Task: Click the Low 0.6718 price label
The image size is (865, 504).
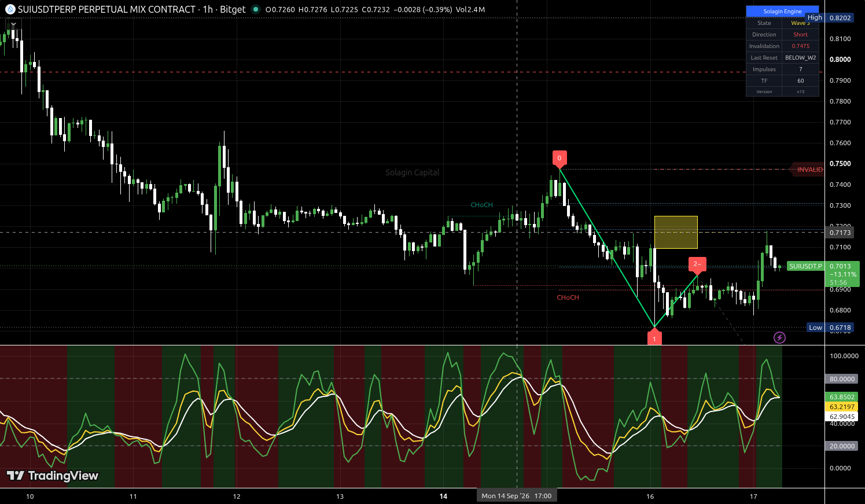Action: tap(830, 328)
